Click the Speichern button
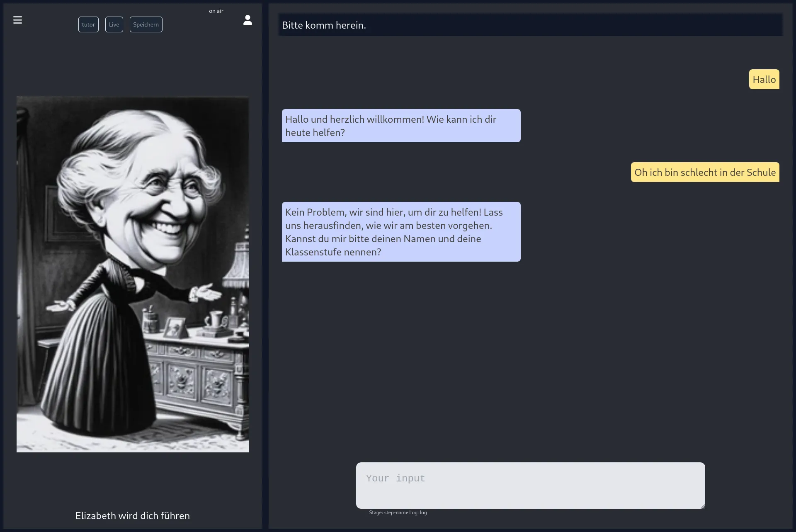 pyautogui.click(x=146, y=24)
